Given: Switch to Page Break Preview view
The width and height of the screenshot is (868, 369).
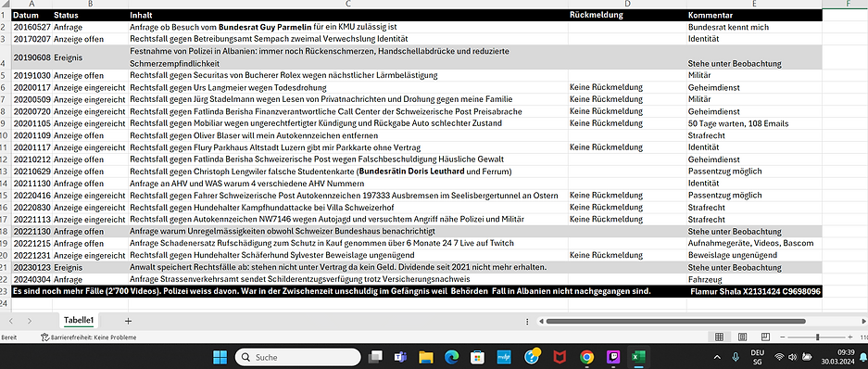Looking at the screenshot, I should coord(765,337).
